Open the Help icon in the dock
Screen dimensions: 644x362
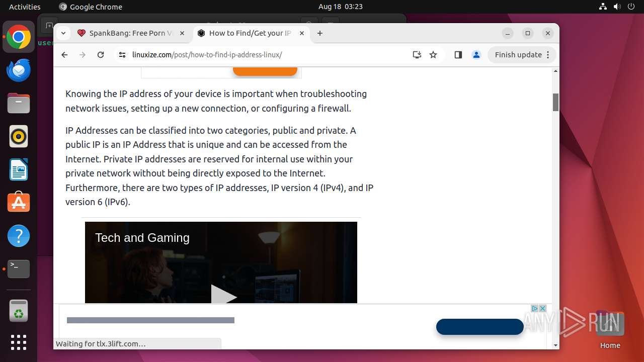click(19, 236)
